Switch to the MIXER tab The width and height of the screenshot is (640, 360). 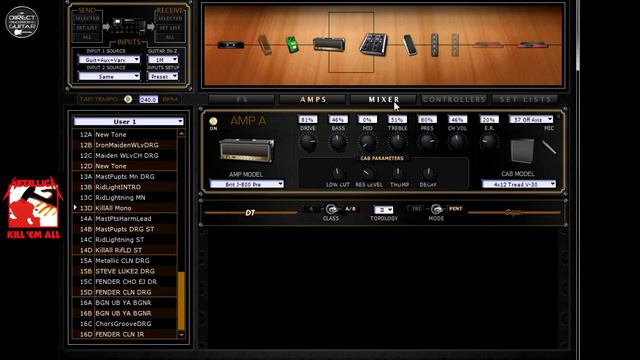tap(384, 99)
